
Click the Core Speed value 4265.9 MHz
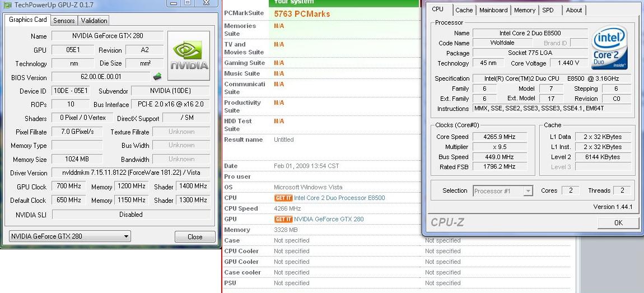coord(500,137)
